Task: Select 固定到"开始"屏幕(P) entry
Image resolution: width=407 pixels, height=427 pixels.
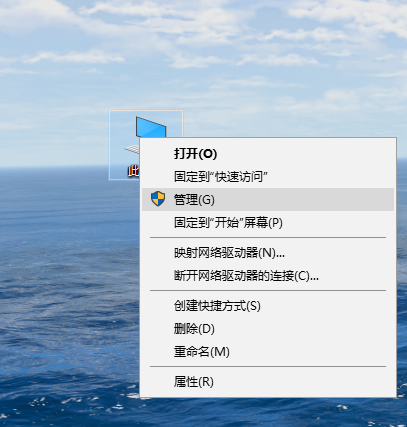Action: pos(268,222)
